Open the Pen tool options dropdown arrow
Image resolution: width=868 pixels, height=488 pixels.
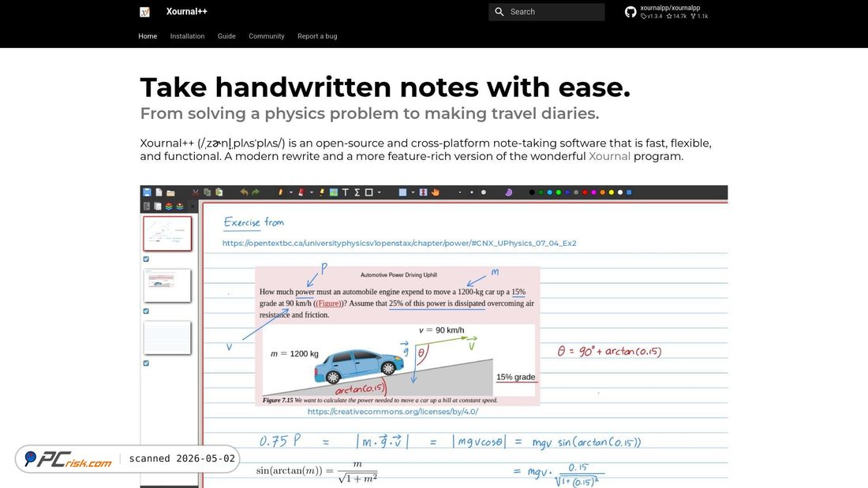point(291,192)
